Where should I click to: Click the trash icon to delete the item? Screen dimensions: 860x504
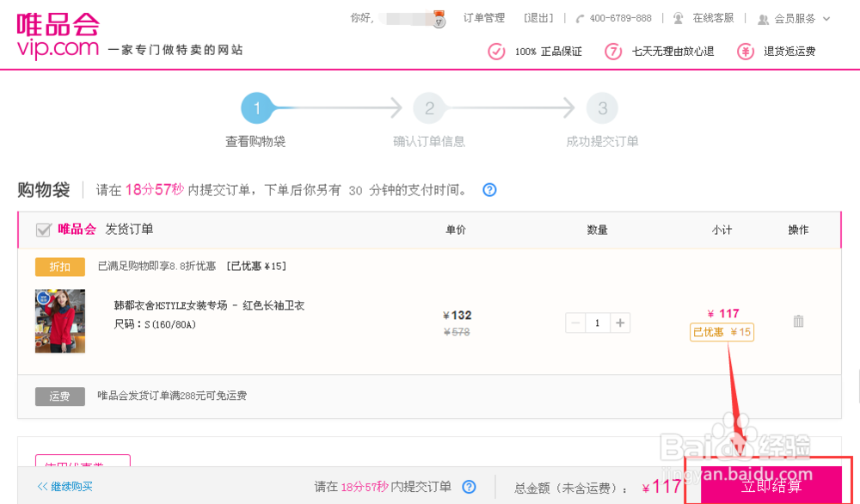(x=798, y=321)
